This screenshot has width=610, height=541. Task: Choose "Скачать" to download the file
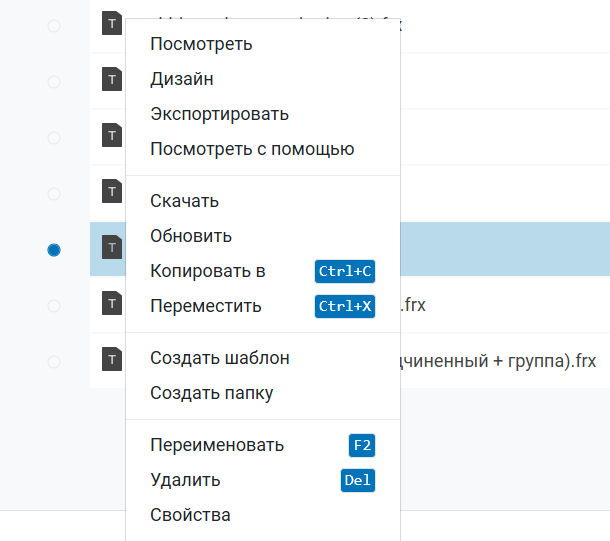pos(184,201)
